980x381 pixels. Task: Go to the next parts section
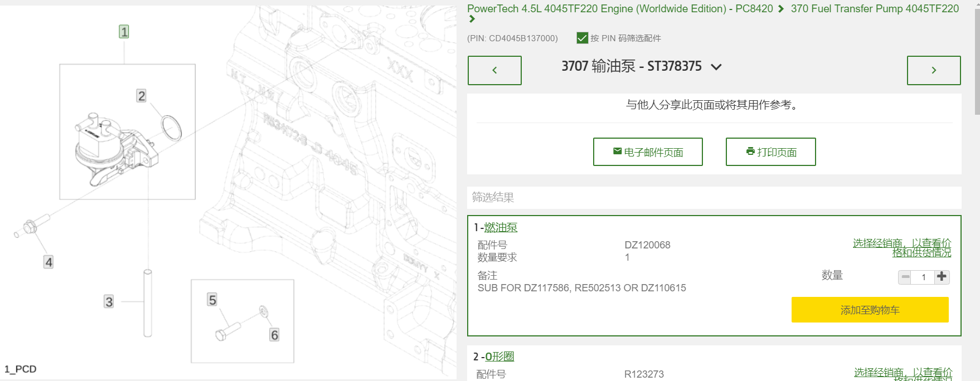(x=934, y=70)
